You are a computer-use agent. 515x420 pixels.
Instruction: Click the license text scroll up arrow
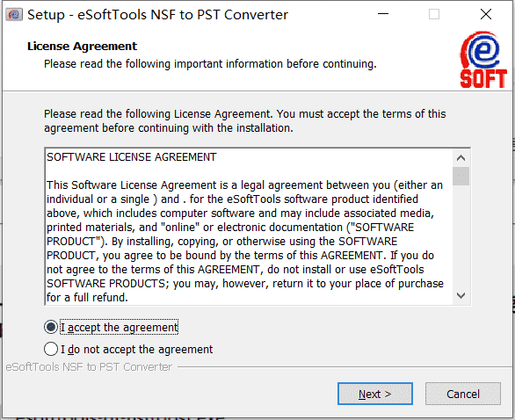[x=461, y=158]
